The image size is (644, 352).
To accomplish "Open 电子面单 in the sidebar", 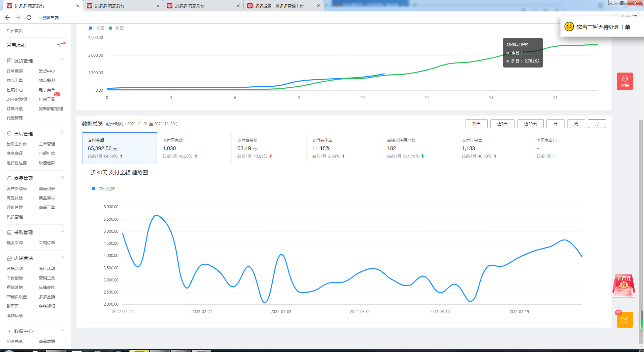I will [x=47, y=90].
